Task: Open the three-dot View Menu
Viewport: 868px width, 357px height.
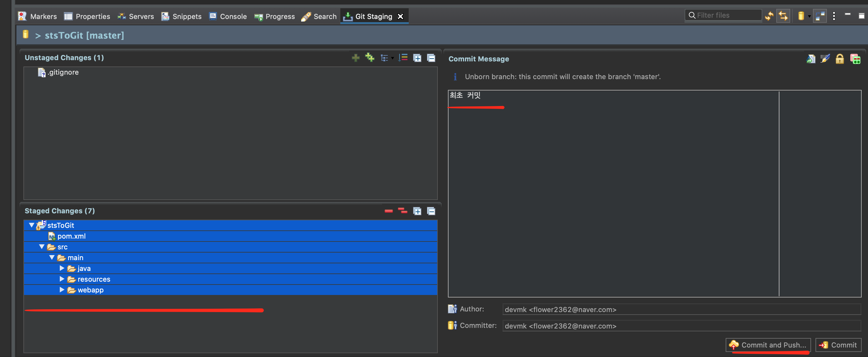Action: 834,16
